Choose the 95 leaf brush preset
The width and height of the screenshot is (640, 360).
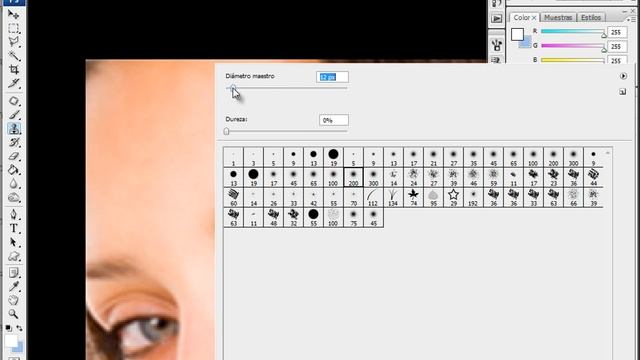click(433, 197)
